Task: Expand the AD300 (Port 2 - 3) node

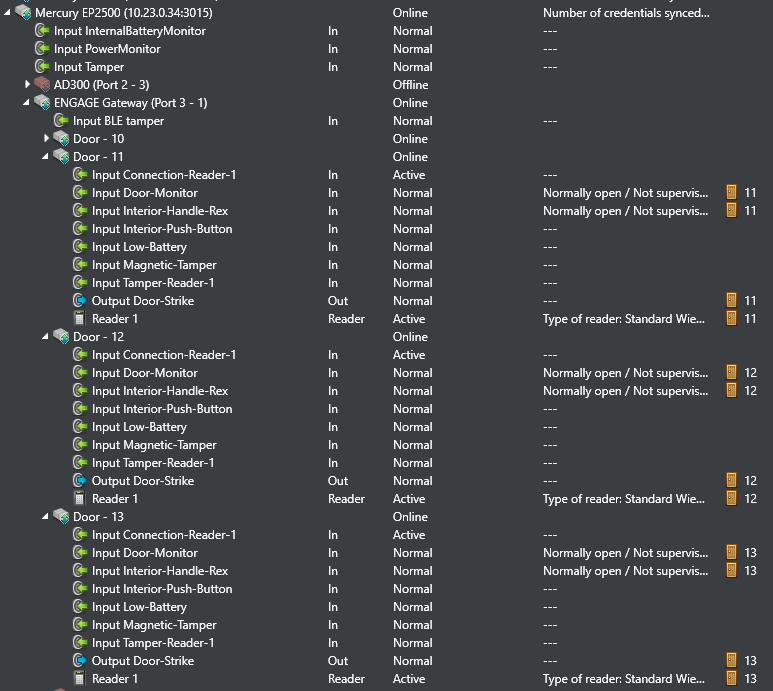Action: point(28,85)
